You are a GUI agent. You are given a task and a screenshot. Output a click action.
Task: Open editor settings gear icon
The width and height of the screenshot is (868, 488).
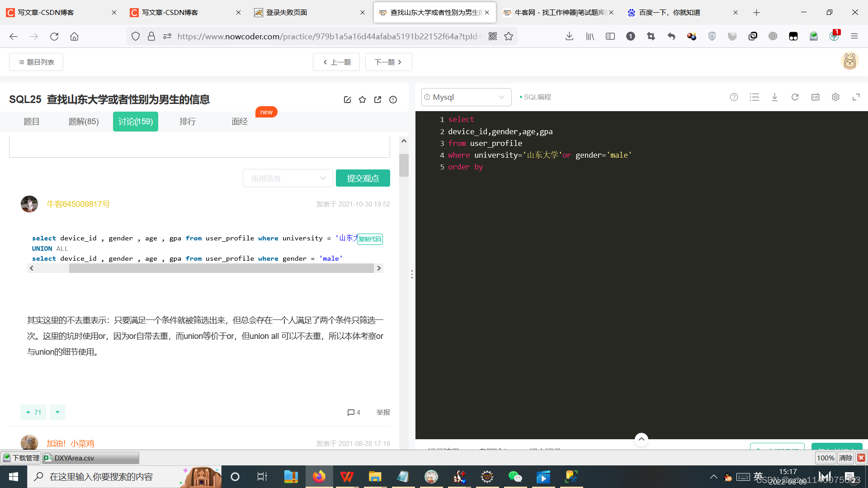835,97
